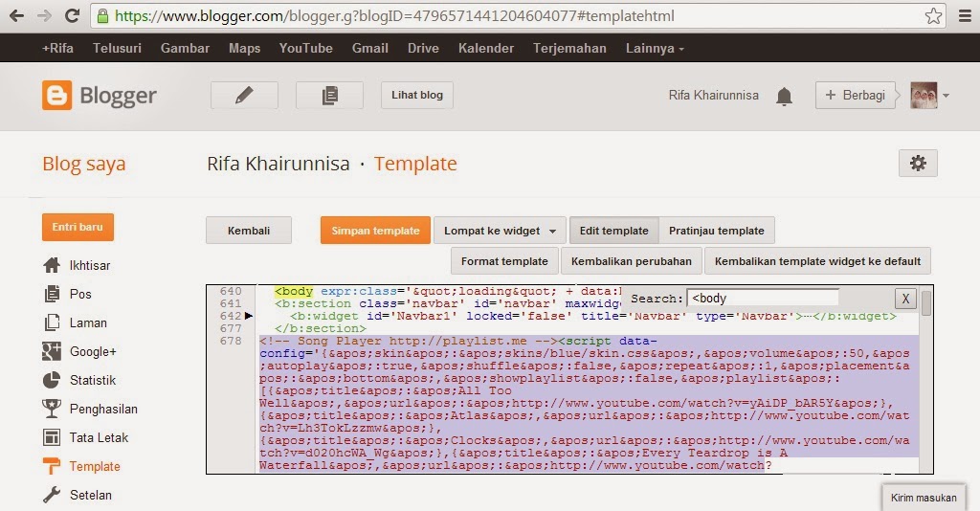
Task: Click the browser back arrow
Action: point(16,15)
